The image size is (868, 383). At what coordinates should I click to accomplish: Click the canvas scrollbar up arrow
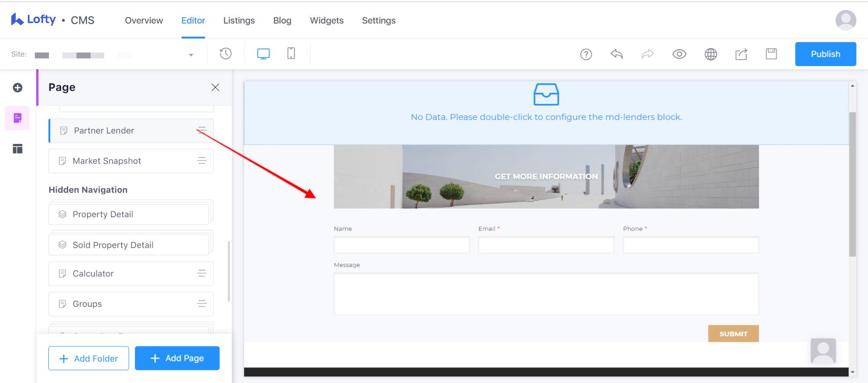(x=853, y=86)
